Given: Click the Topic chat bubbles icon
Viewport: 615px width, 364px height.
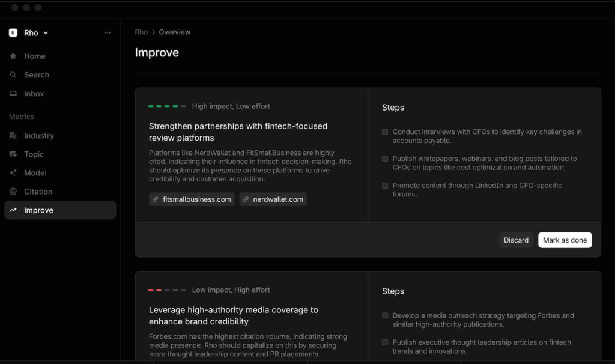Looking at the screenshot, I should [x=13, y=154].
